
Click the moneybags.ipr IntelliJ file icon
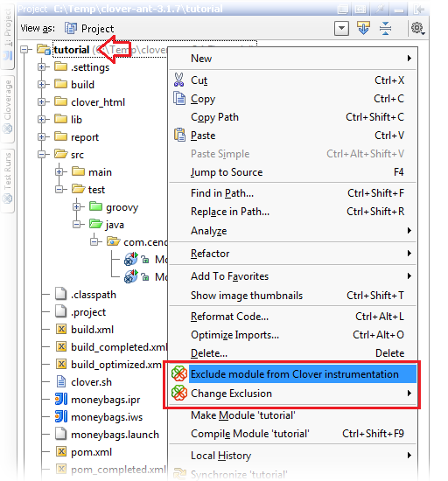[x=61, y=399]
